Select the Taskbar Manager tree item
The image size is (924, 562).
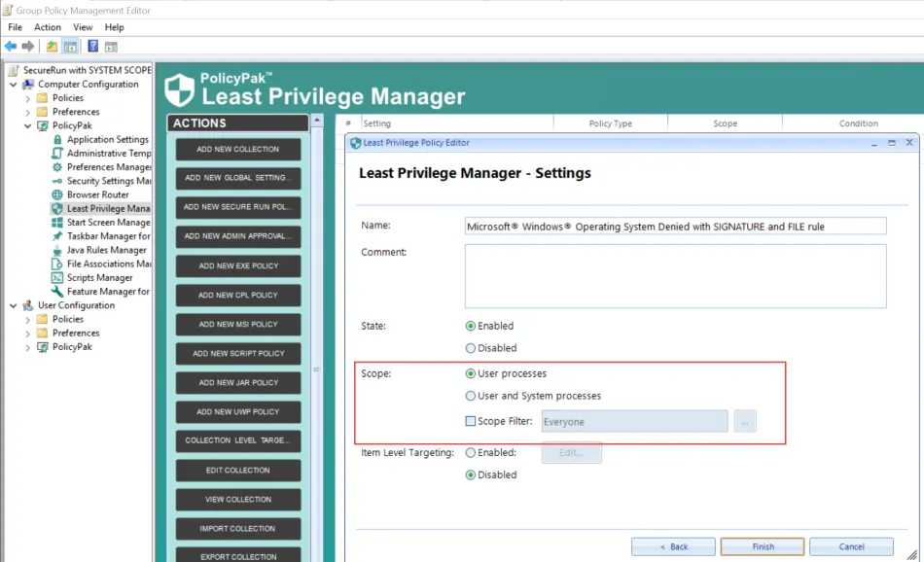pos(107,236)
